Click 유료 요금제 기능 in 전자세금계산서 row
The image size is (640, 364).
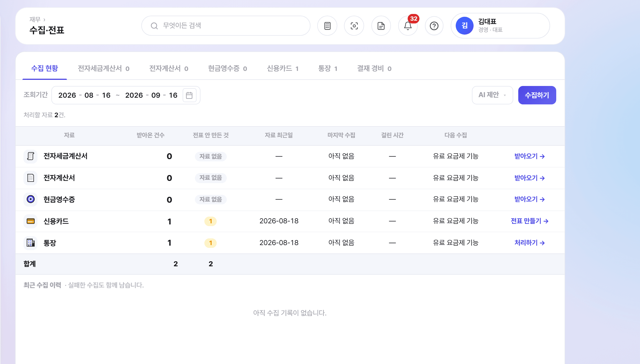tap(456, 156)
